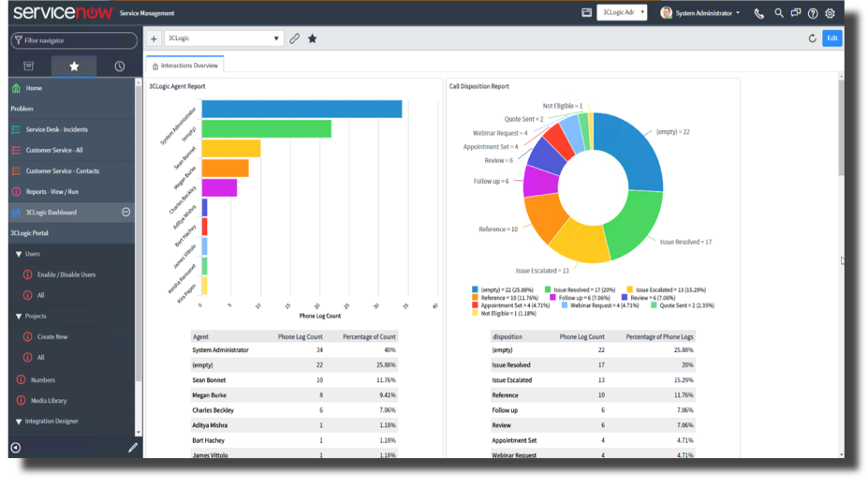The width and height of the screenshot is (868, 489).
Task: Click Enable / Disable Users icon
Action: click(27, 274)
